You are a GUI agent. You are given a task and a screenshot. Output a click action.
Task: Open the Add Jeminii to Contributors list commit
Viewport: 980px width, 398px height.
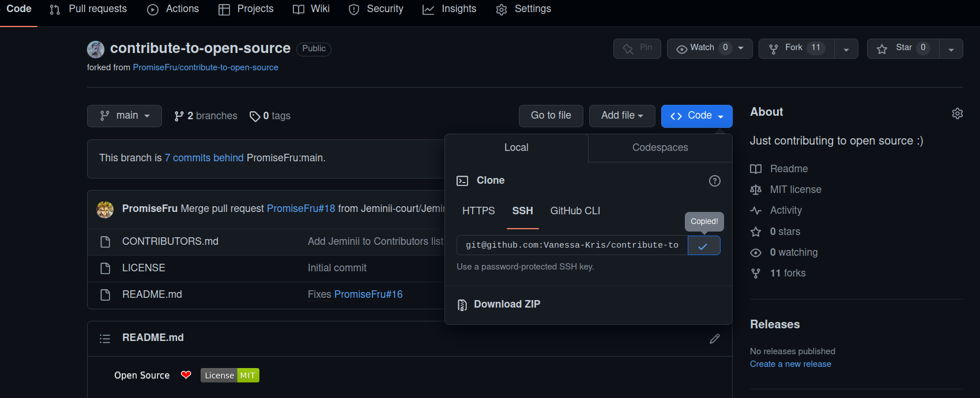coord(376,241)
